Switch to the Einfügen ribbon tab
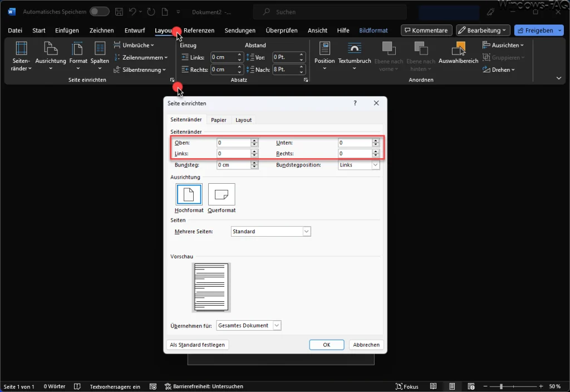Viewport: 570px width, 392px height. (67, 31)
